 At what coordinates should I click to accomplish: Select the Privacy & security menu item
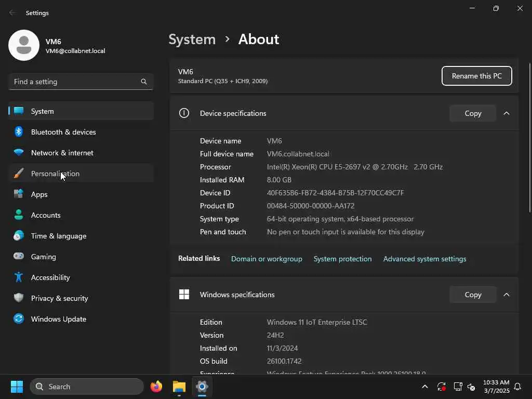pyautogui.click(x=81, y=298)
